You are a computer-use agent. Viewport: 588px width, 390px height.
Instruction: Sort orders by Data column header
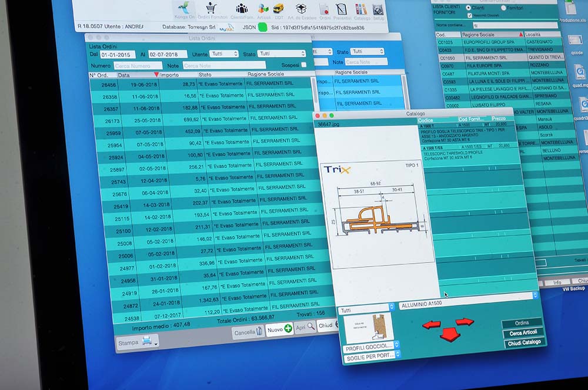tap(138, 75)
